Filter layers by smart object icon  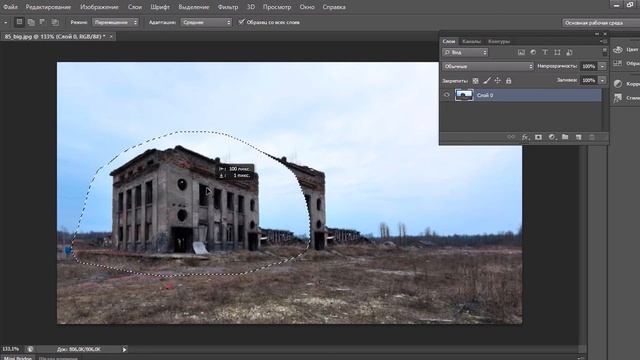(569, 52)
